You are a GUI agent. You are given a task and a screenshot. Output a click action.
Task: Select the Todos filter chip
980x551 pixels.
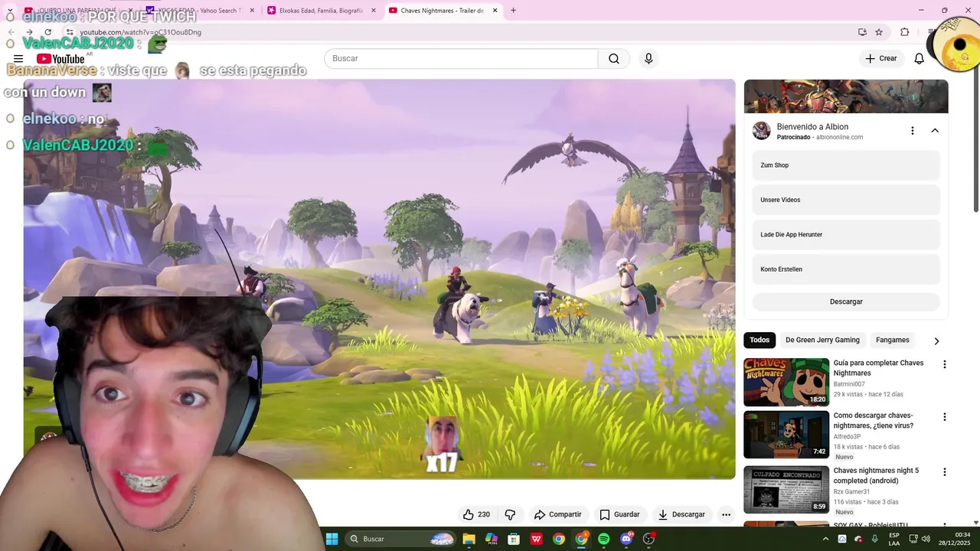click(759, 340)
